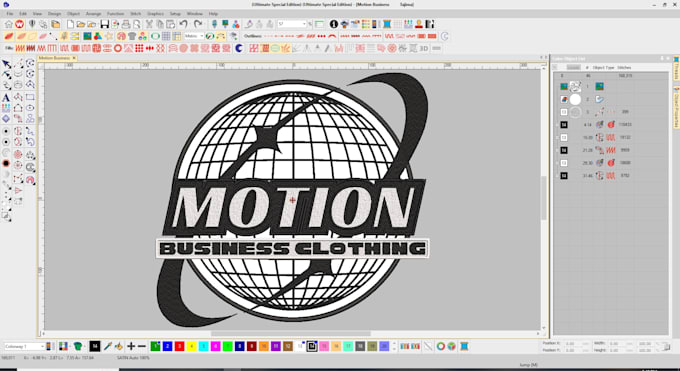
Task: Create a new blank design document
Action: tap(70, 24)
